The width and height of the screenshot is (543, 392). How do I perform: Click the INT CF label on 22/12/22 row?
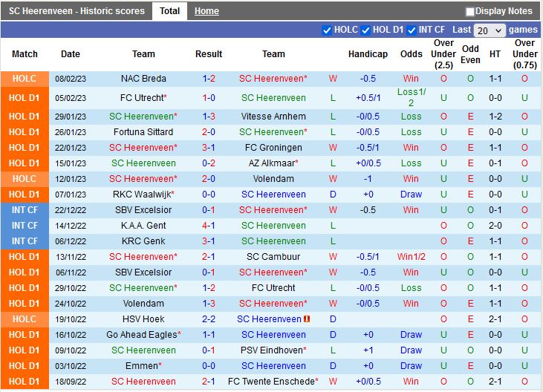tap(25, 210)
